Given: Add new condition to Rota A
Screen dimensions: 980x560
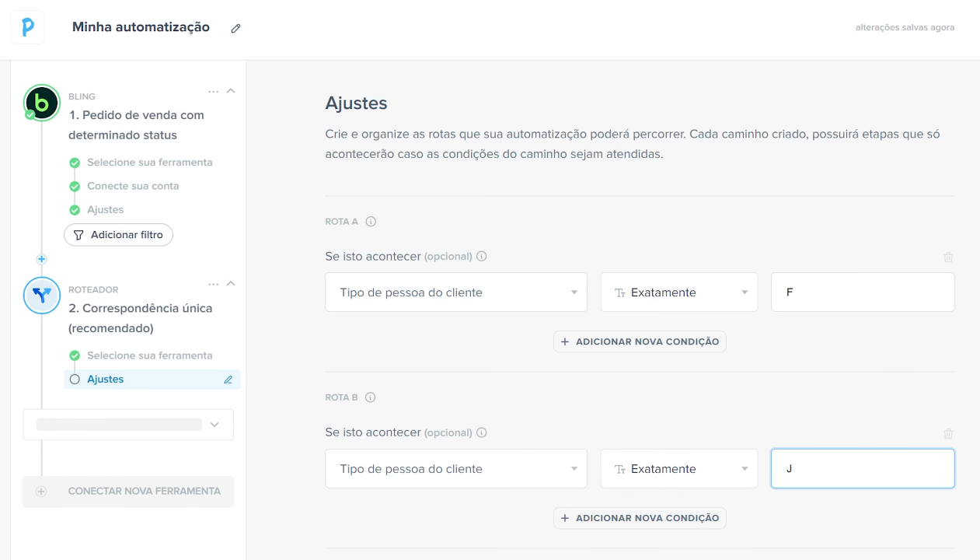Looking at the screenshot, I should point(640,341).
